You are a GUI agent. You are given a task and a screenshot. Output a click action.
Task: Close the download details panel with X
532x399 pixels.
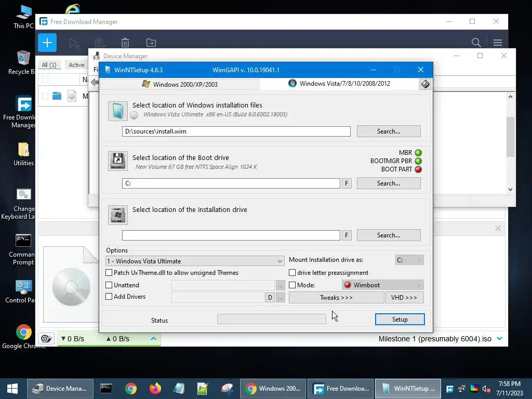click(x=498, y=229)
